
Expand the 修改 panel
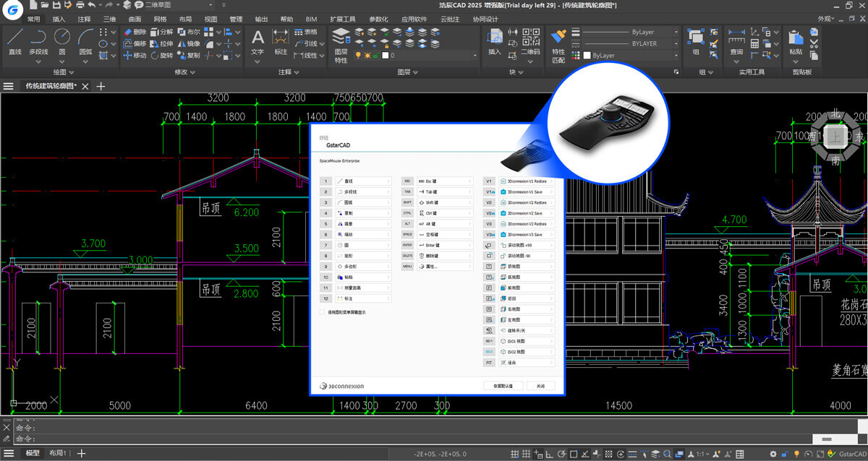184,72
